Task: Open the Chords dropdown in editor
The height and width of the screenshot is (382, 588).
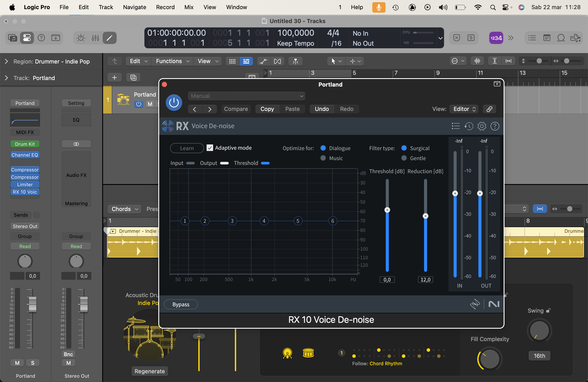Action: (x=124, y=209)
